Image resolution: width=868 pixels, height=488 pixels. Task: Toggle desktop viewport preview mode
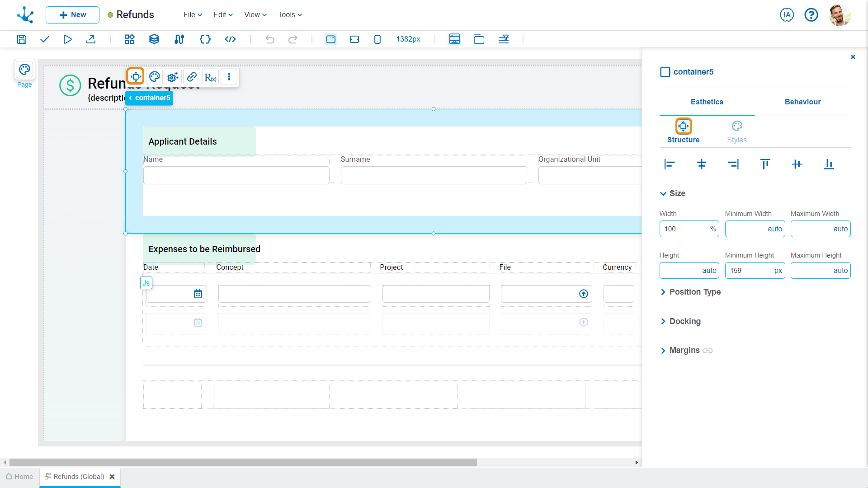coord(331,39)
